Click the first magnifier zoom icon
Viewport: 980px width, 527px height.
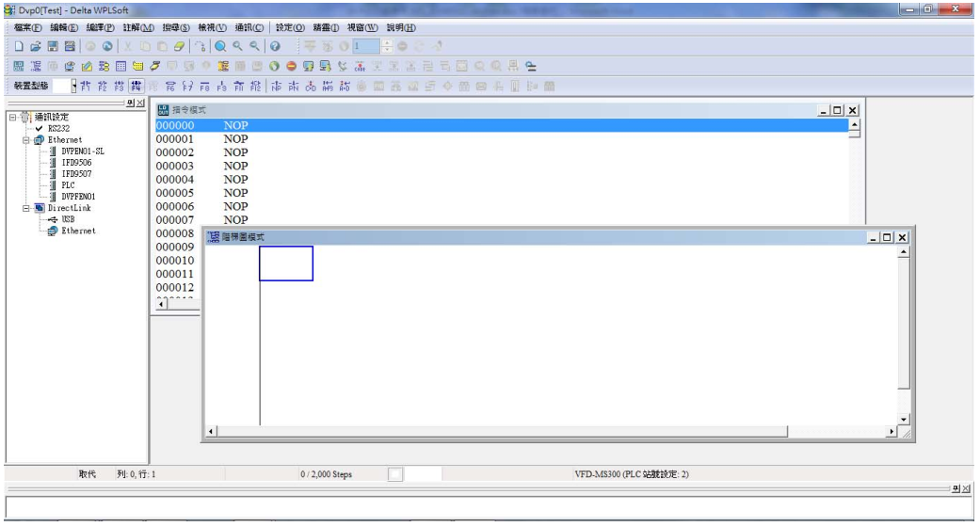pyautogui.click(x=220, y=46)
